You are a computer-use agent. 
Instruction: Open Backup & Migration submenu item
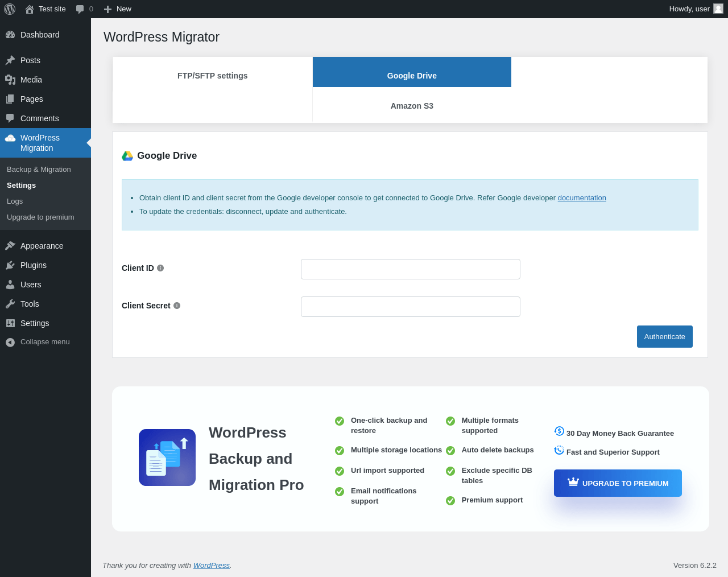39,170
